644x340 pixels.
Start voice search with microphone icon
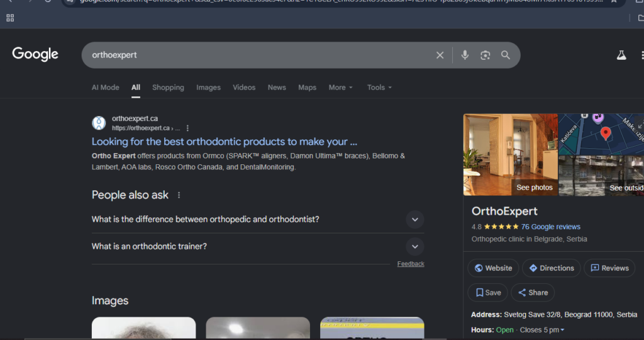click(x=465, y=55)
